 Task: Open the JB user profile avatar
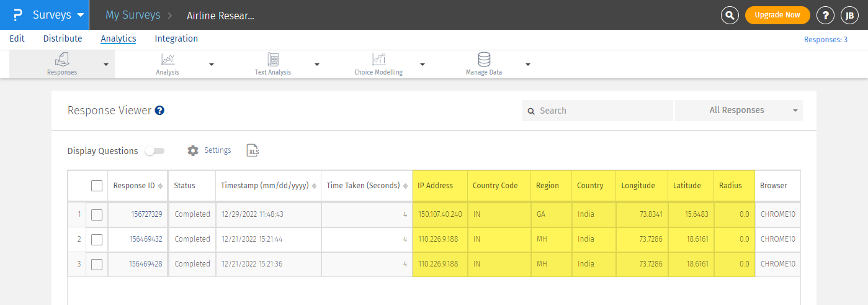pyautogui.click(x=849, y=16)
